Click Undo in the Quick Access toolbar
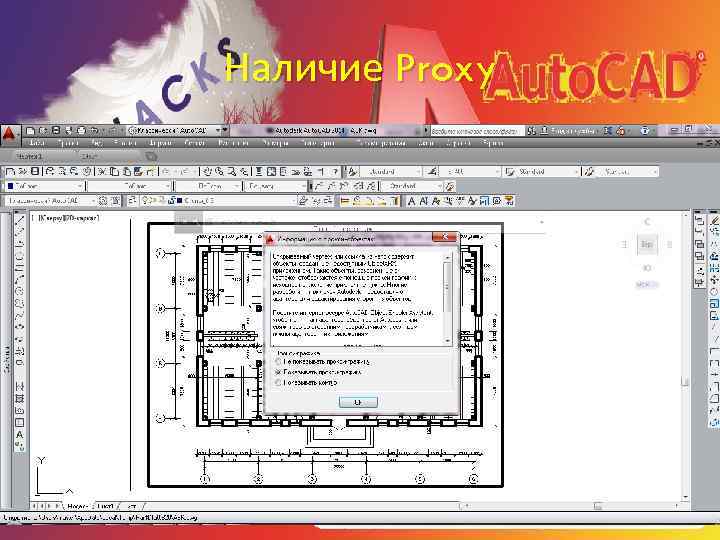720x540 pixels. (95, 131)
